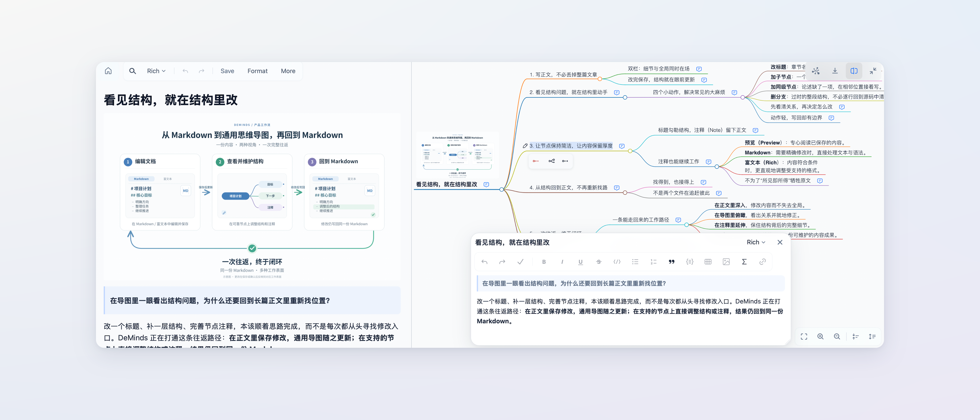
Task: Redo in the document editor toolbar
Action: click(x=202, y=71)
